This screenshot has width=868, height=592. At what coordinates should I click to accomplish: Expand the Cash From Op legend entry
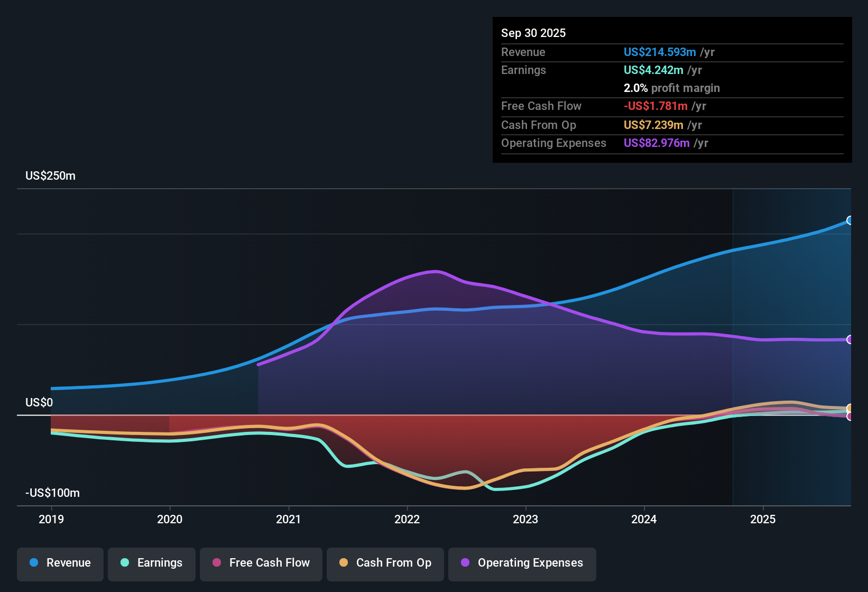pyautogui.click(x=385, y=563)
